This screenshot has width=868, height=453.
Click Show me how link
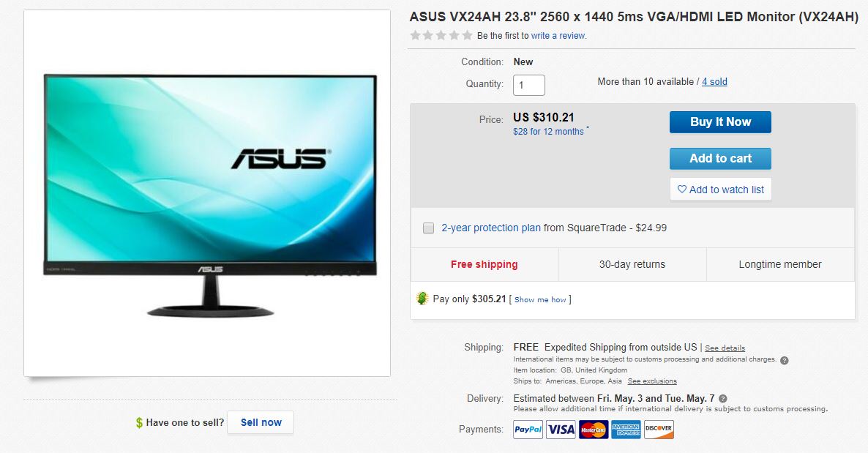click(540, 299)
